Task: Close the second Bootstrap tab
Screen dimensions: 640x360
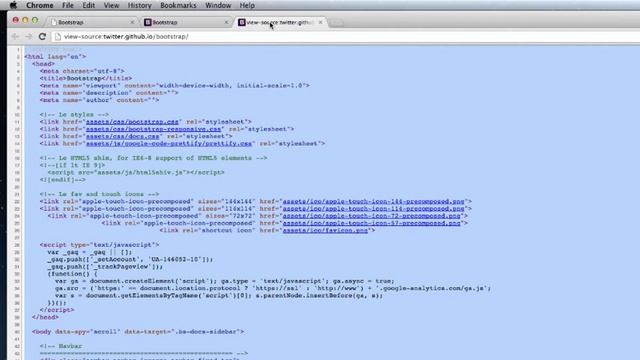Action: pyautogui.click(x=226, y=22)
